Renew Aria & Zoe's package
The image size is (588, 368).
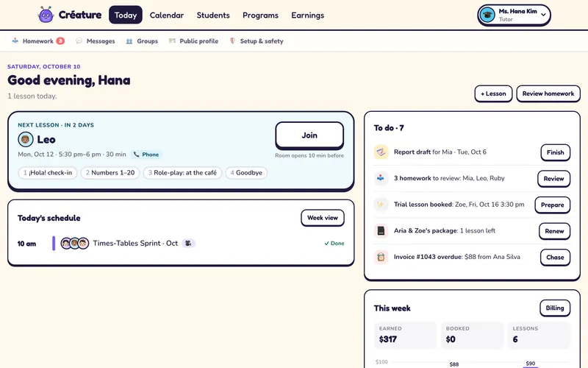point(554,231)
